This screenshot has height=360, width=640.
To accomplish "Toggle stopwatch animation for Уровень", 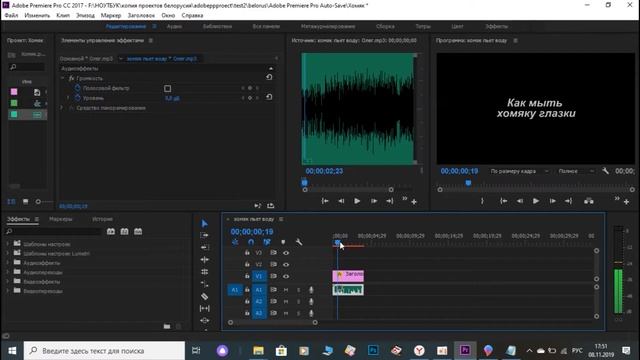I will [x=78, y=98].
